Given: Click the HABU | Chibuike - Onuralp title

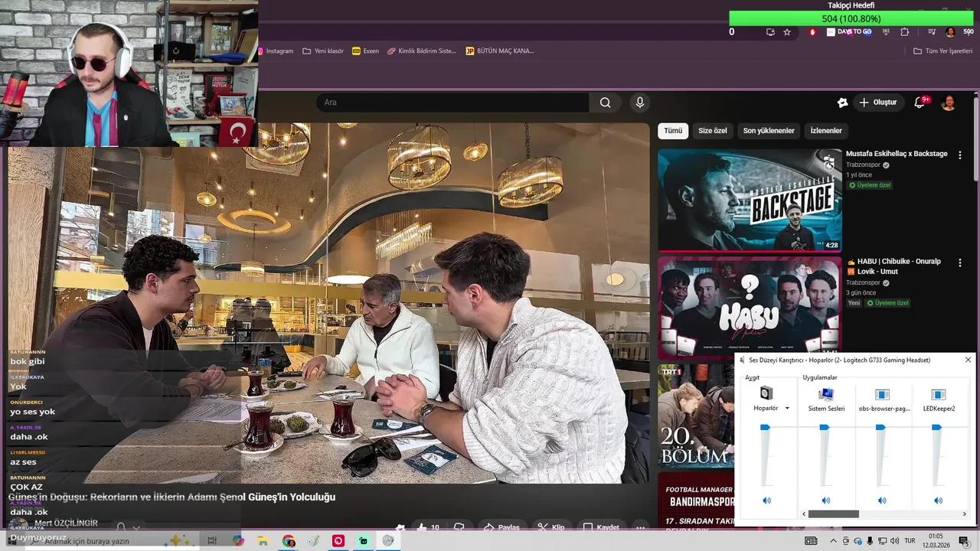Looking at the screenshot, I should point(893,266).
